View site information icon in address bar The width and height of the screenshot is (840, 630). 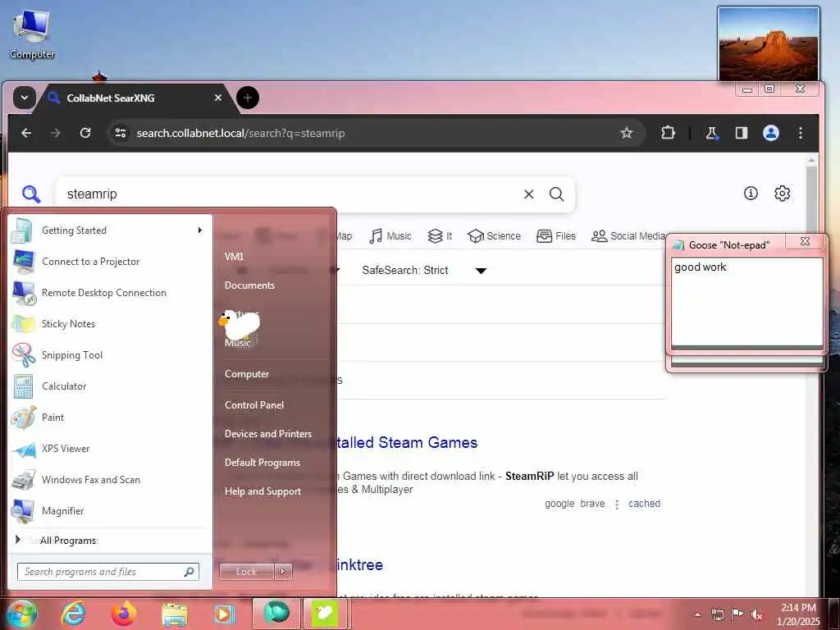click(121, 133)
